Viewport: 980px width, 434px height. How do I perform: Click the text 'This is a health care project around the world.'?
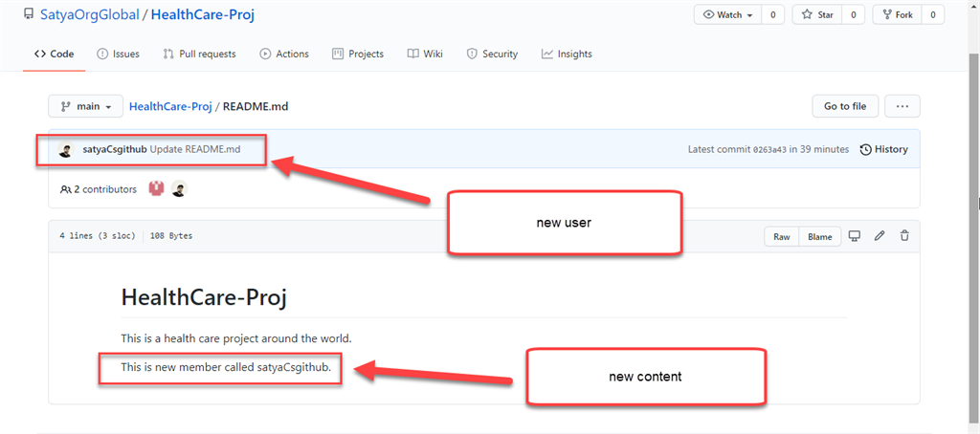point(237,339)
